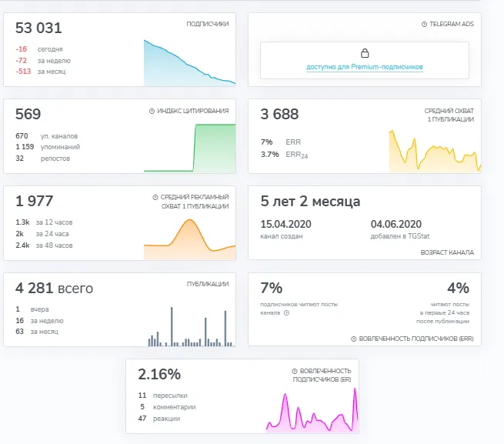Click the channel creation date 15.04.2020
The width and height of the screenshot is (504, 444).
(285, 224)
